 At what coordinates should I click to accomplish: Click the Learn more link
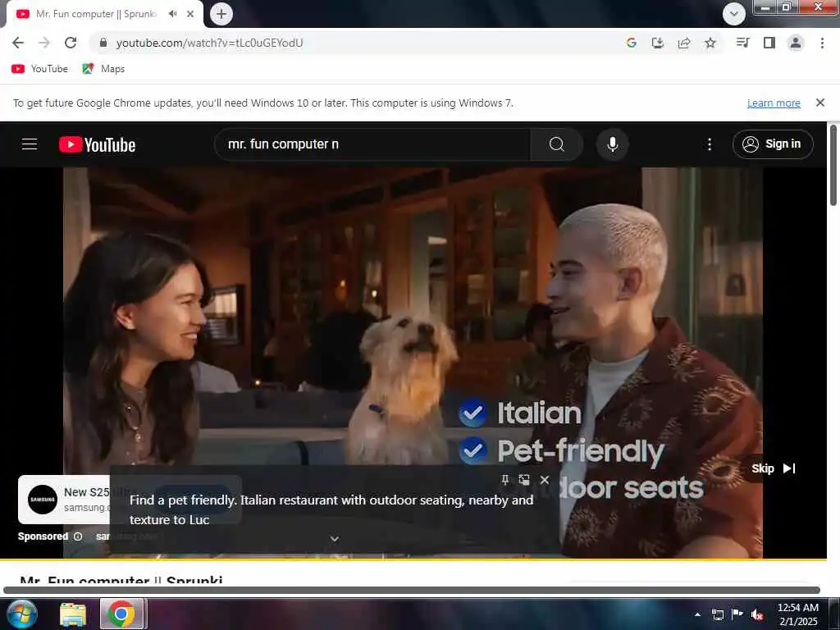point(774,103)
